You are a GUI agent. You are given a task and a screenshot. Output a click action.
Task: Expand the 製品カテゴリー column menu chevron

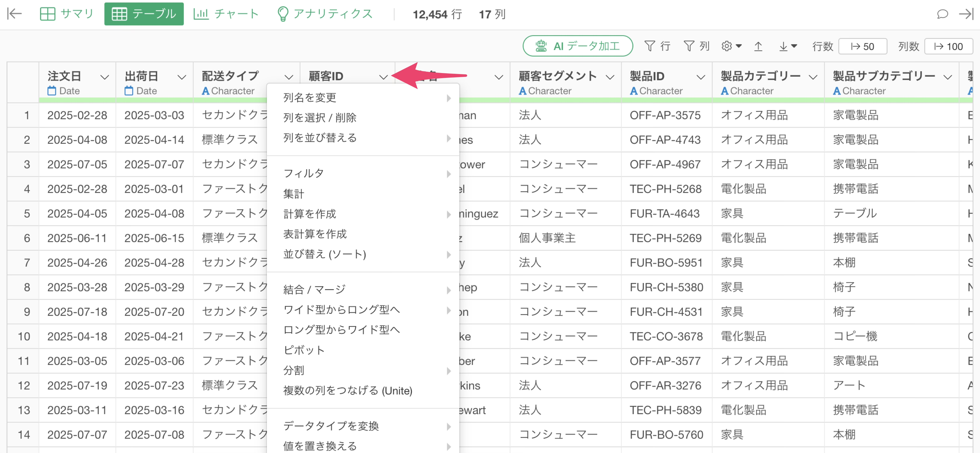click(x=813, y=77)
